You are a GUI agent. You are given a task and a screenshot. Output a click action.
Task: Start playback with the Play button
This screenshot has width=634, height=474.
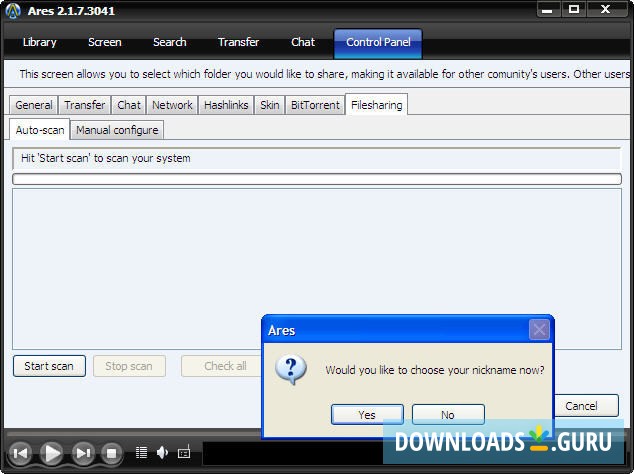52,453
